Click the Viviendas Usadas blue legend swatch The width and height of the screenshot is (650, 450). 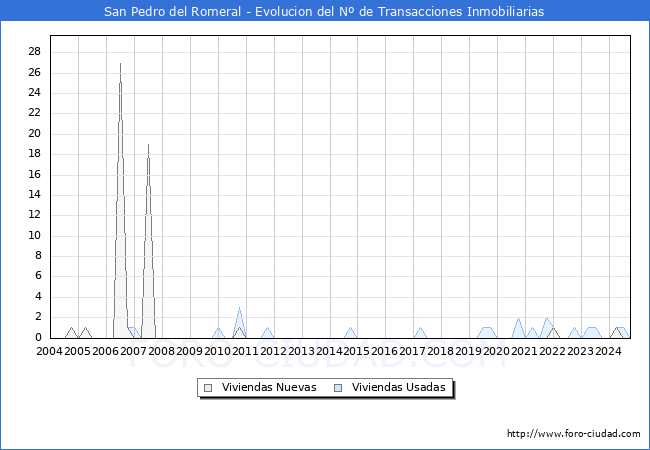[x=339, y=388]
